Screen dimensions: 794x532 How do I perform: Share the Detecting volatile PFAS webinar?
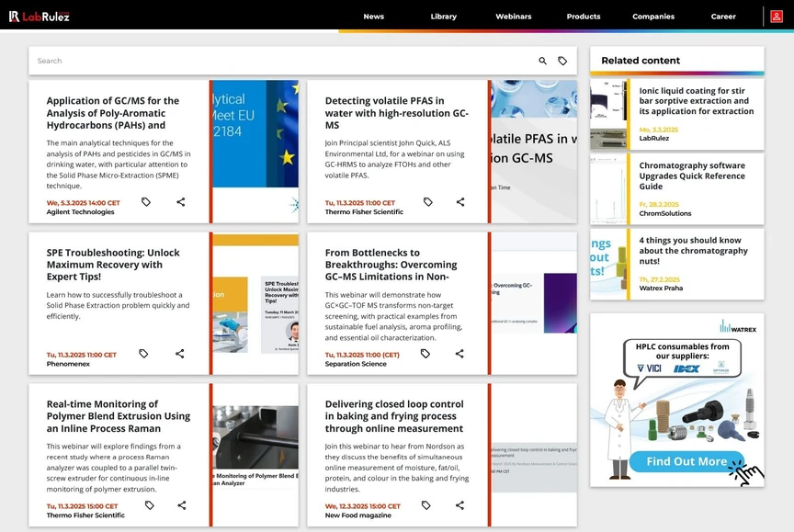[x=460, y=202]
